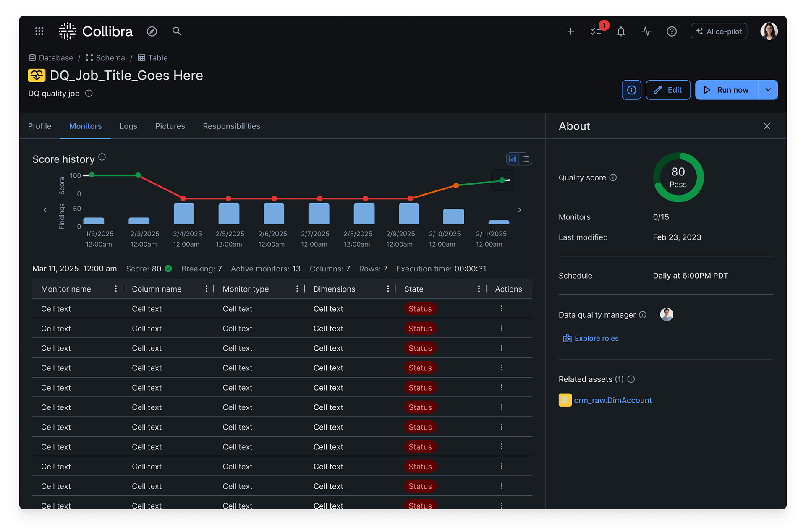The image size is (806, 532).
Task: Open notifications bell icon
Action: pyautogui.click(x=621, y=31)
